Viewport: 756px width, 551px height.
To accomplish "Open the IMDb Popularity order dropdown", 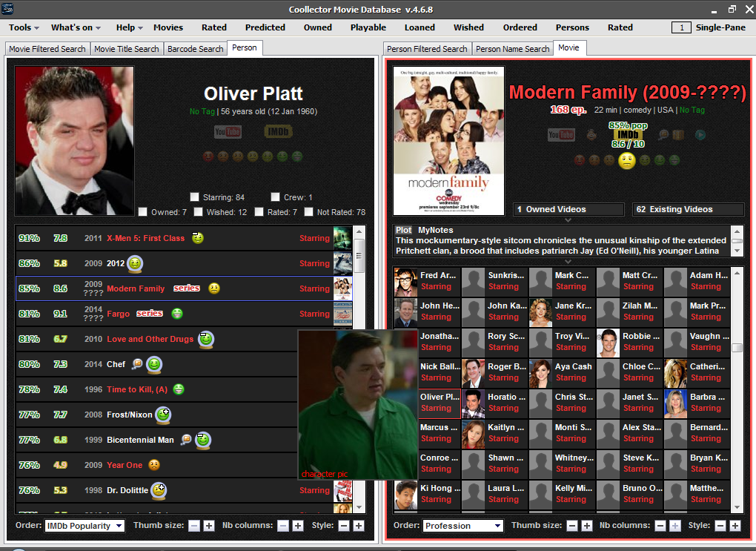I will tap(84, 526).
